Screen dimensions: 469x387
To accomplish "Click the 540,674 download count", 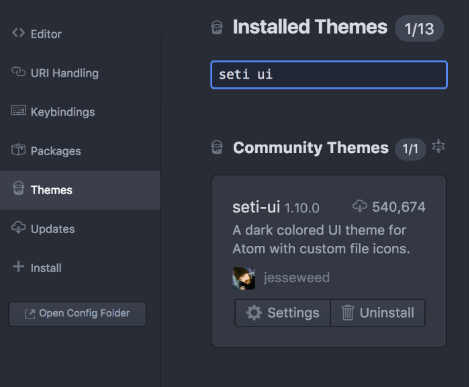I will coord(399,207).
